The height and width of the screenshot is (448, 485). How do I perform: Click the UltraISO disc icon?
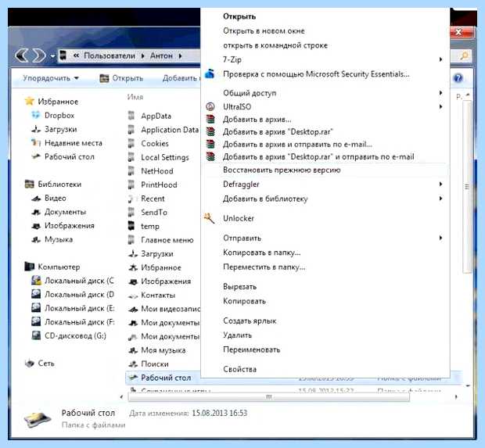(x=210, y=106)
